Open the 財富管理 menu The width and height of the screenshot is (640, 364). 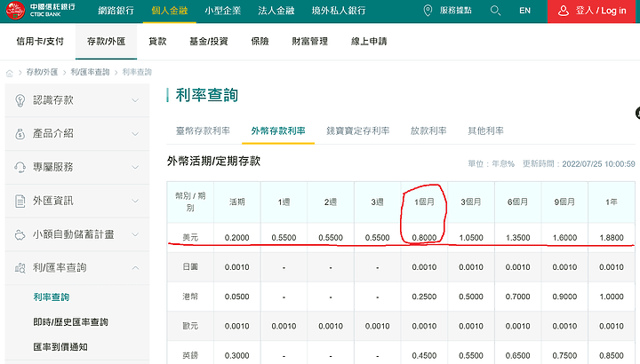[310, 41]
